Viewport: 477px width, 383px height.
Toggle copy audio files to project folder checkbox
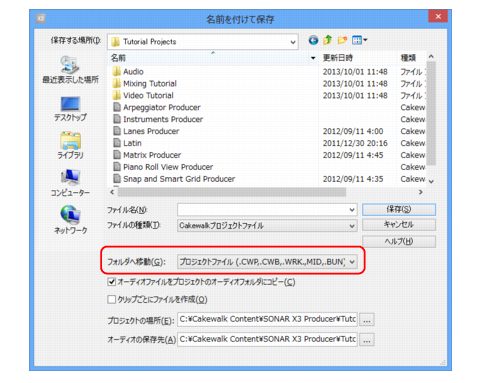(x=111, y=282)
